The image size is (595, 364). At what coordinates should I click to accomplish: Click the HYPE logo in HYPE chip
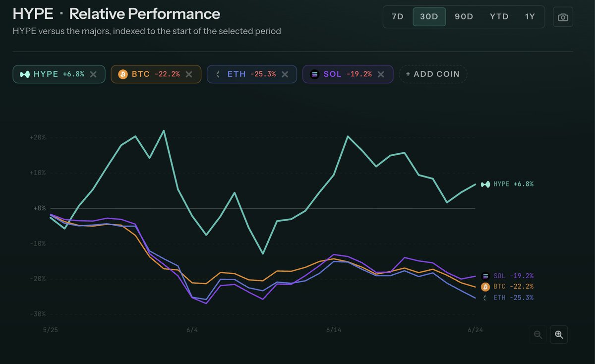click(x=24, y=74)
